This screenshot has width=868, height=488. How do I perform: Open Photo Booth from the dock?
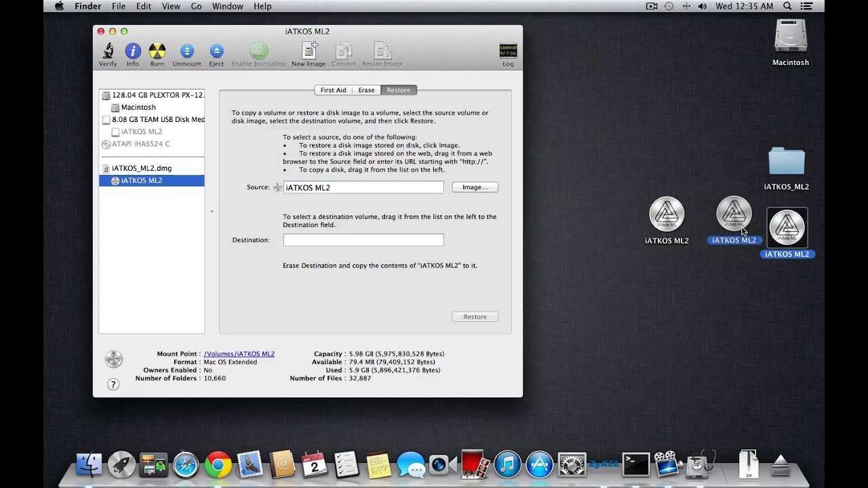pos(475,464)
